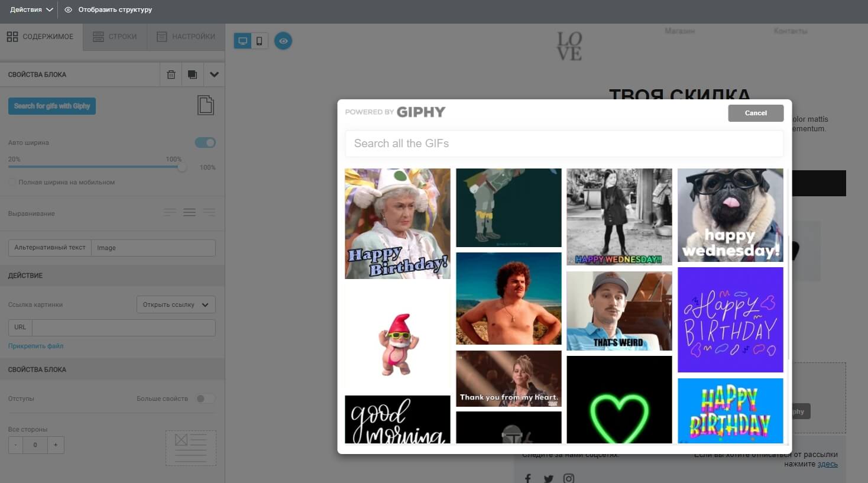Open the Facebook social icon in footer
868x483 pixels.
click(528, 478)
